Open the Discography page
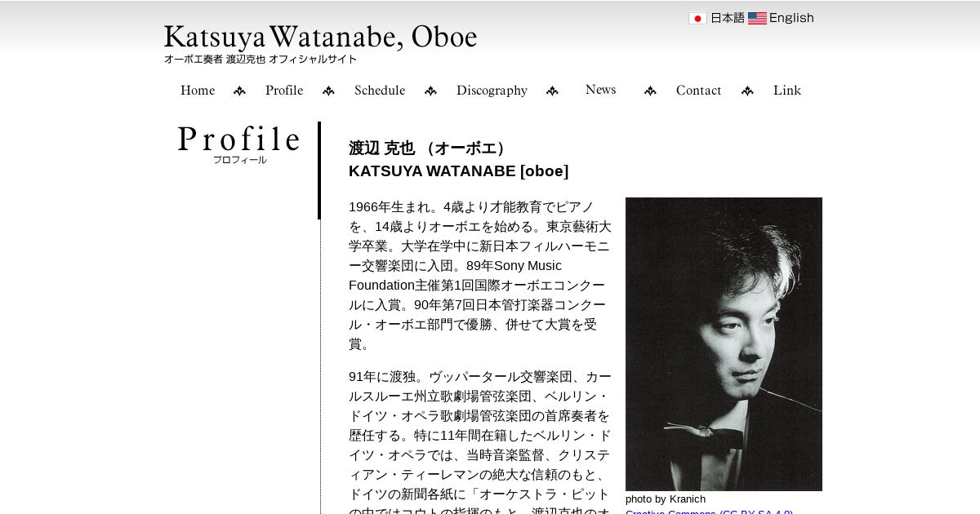The image size is (980, 514). point(492,91)
